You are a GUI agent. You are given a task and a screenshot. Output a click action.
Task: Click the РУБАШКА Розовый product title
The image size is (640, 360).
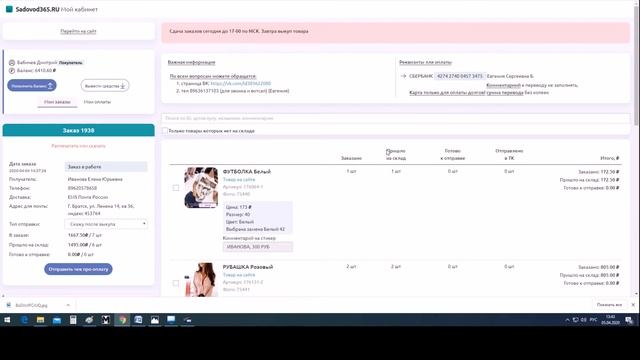point(248,267)
